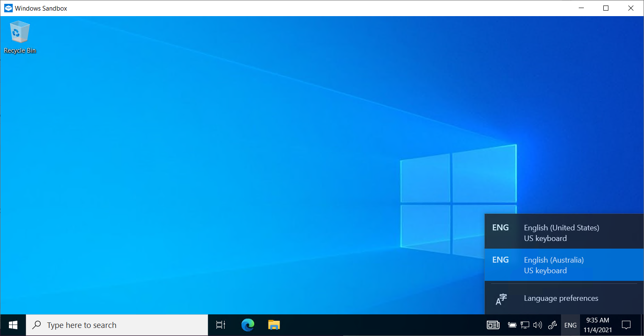644x336 pixels.
Task: Open Task View
Action: coord(220,325)
